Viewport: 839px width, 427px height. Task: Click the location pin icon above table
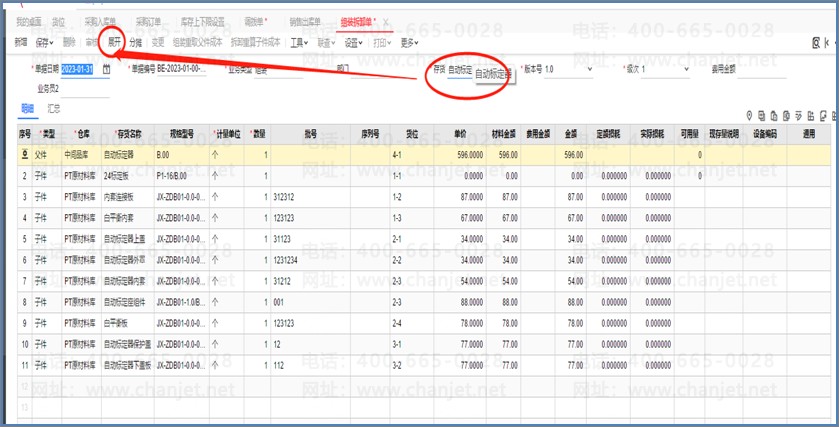tap(749, 116)
